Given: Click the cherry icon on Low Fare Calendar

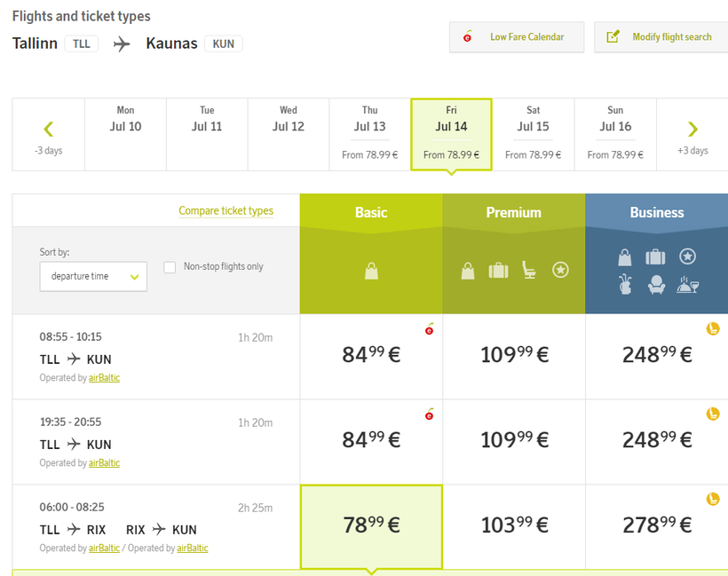Looking at the screenshot, I should click(468, 37).
